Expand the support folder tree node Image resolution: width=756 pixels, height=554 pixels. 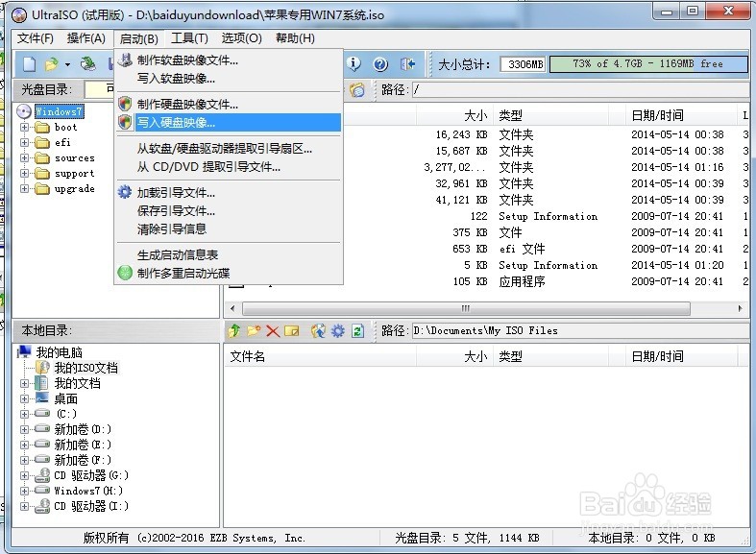24,174
